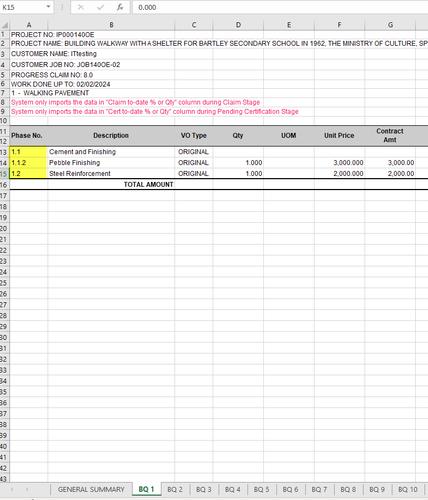Select column E header
Image resolution: width=428 pixels, height=500 pixels.
coord(289,25)
